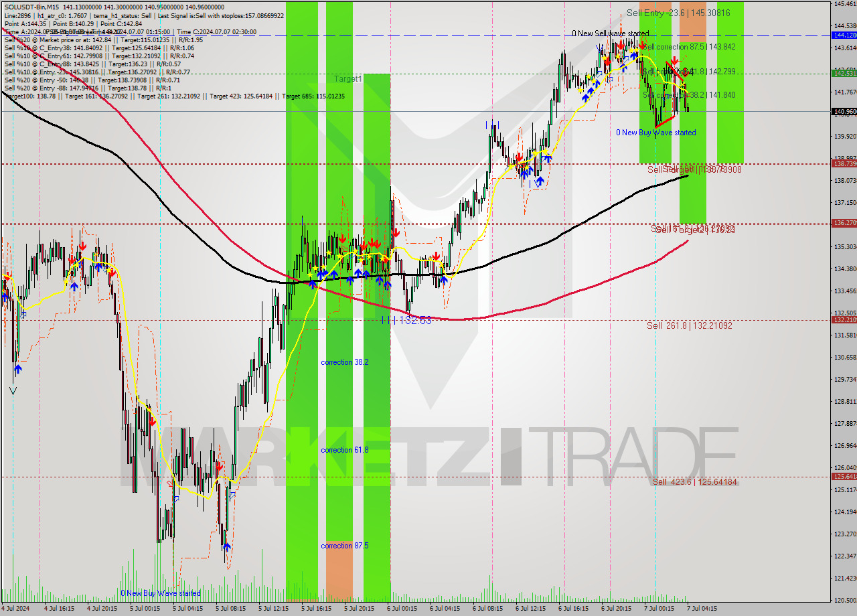The height and width of the screenshot is (616, 857).
Task: Click the '5 Jul 08:15' time axis label
Action: [x=230, y=609]
